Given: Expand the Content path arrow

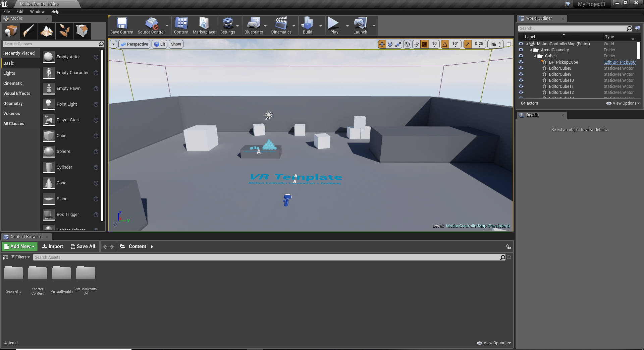Looking at the screenshot, I should pos(152,247).
